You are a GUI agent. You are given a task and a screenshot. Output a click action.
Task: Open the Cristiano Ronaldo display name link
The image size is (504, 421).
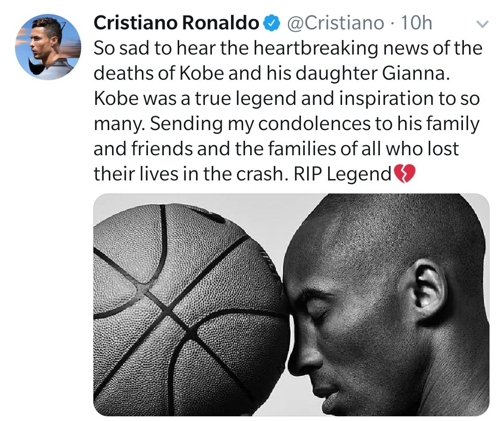point(176,22)
